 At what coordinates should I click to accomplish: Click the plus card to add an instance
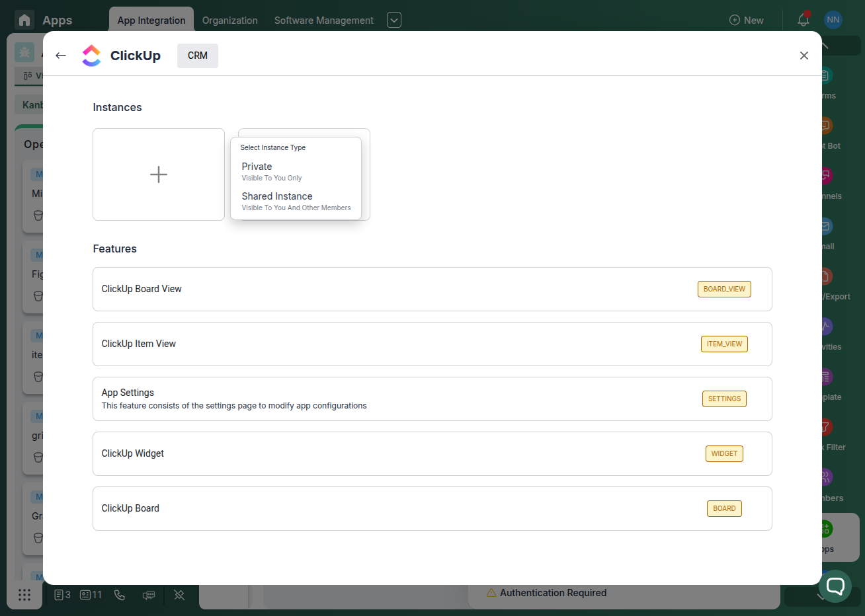coord(158,174)
